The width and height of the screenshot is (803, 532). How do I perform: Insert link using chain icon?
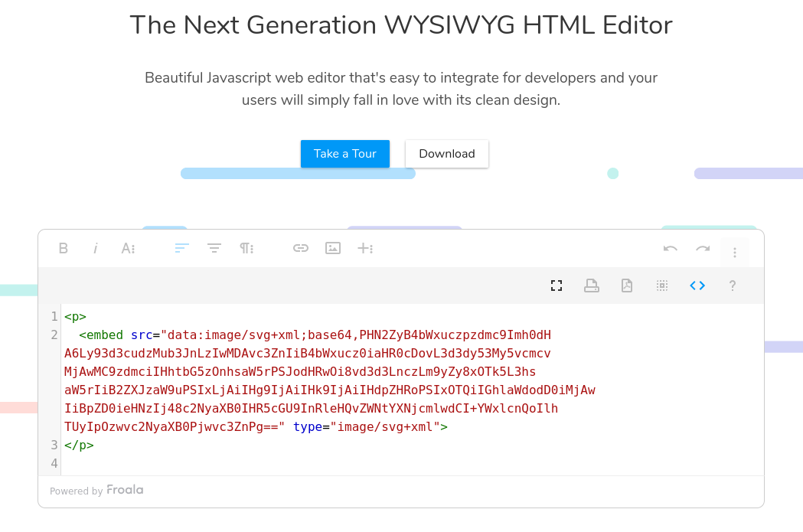pyautogui.click(x=301, y=248)
